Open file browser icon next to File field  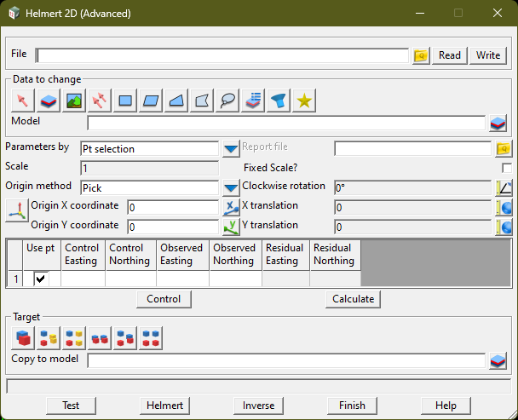tap(420, 55)
